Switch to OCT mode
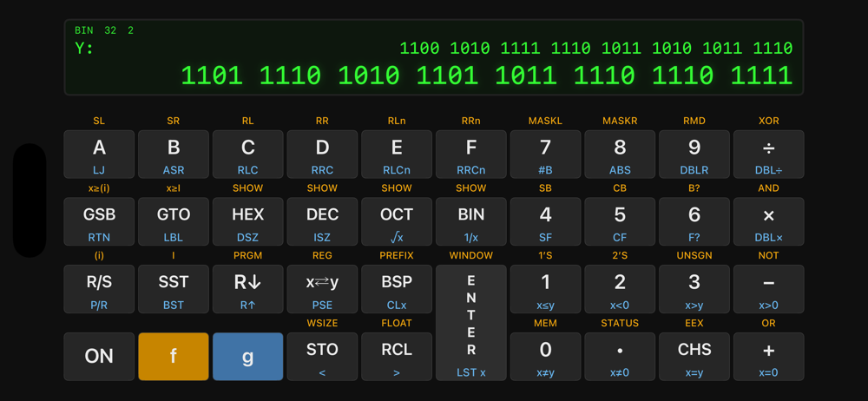The image size is (868, 401). pos(397,221)
